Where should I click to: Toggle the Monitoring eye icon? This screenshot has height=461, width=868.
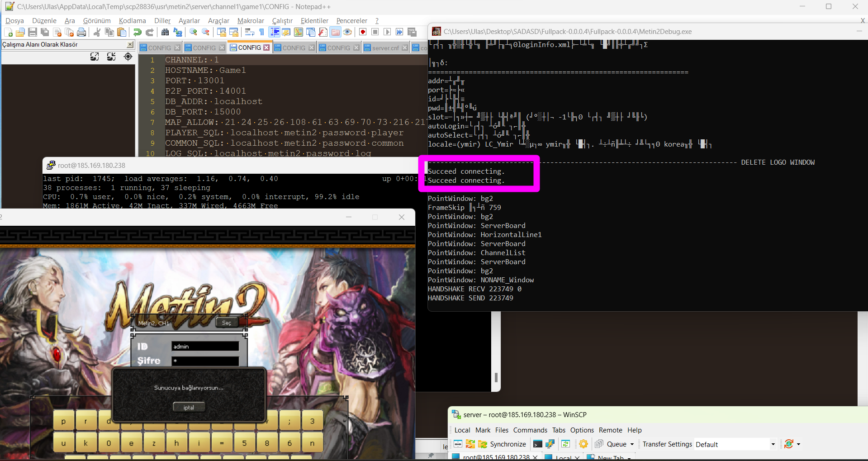click(347, 32)
